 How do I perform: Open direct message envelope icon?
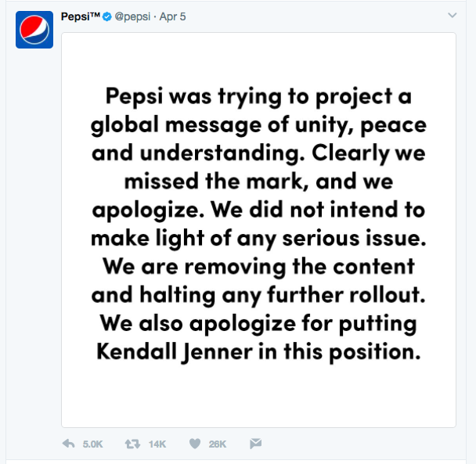pyautogui.click(x=255, y=444)
